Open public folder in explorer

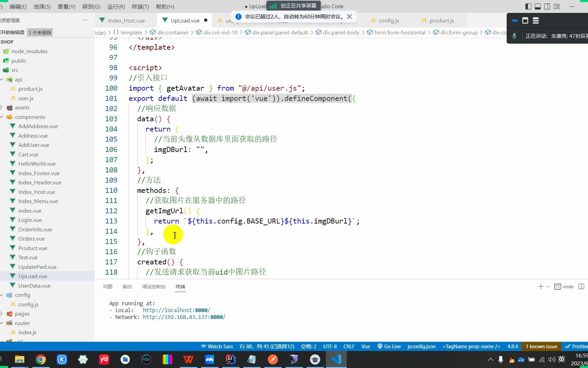(19, 61)
